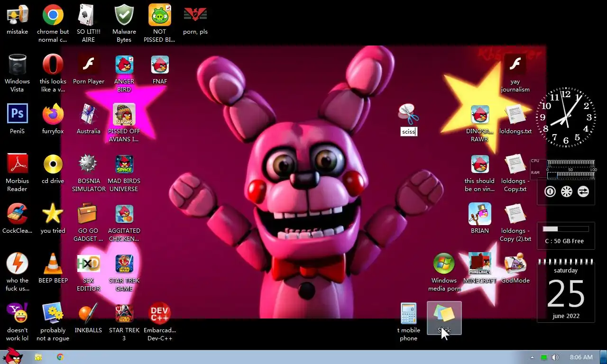Open the 'Australia' spider solitaire icon
This screenshot has width=607, height=364.
[x=89, y=114]
